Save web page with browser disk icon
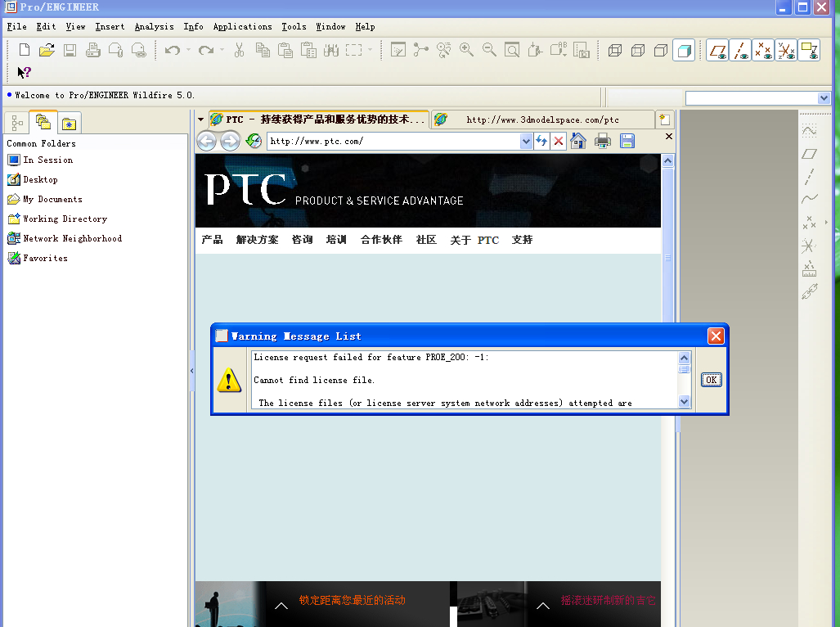The image size is (840, 627). 627,141
